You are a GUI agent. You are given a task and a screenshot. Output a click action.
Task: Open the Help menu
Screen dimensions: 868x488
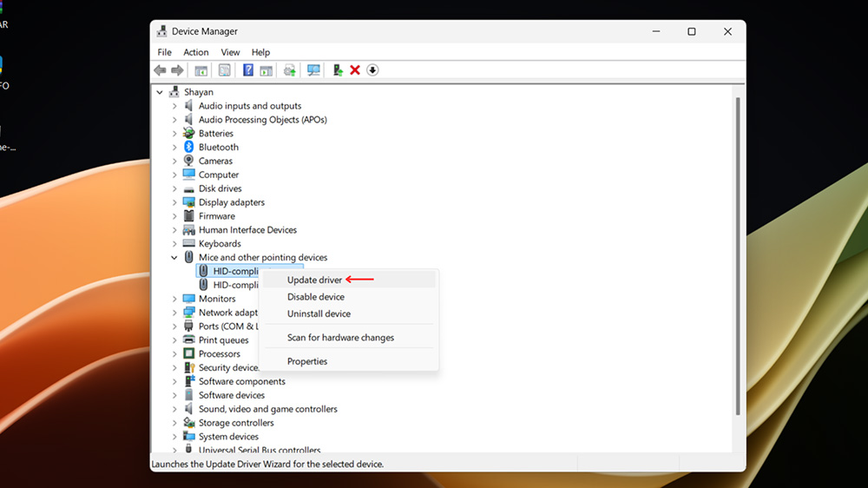coord(260,52)
